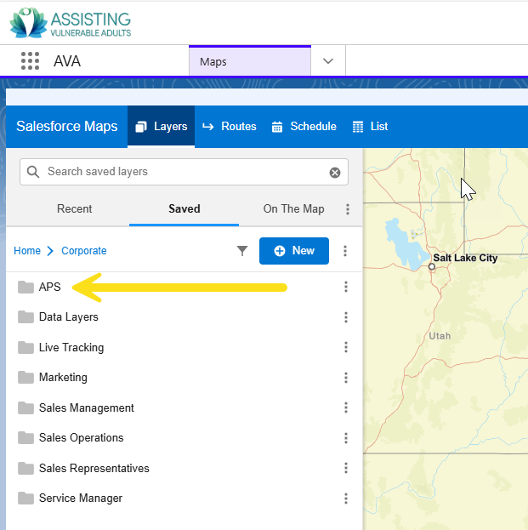This screenshot has width=528, height=530.
Task: Open the APS folder
Action: (50, 287)
